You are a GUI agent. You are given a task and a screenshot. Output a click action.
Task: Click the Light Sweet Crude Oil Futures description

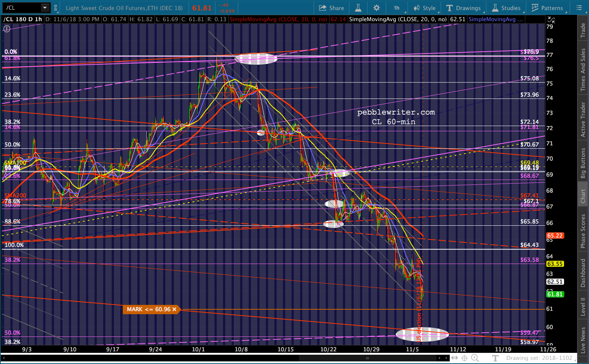pos(124,8)
